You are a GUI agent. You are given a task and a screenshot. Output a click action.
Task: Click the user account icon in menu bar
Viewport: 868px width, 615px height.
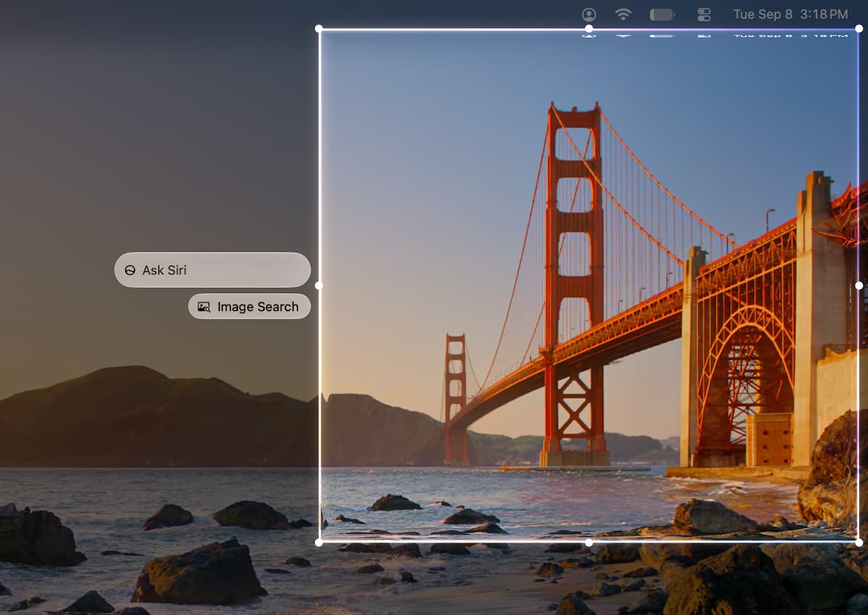click(x=589, y=14)
